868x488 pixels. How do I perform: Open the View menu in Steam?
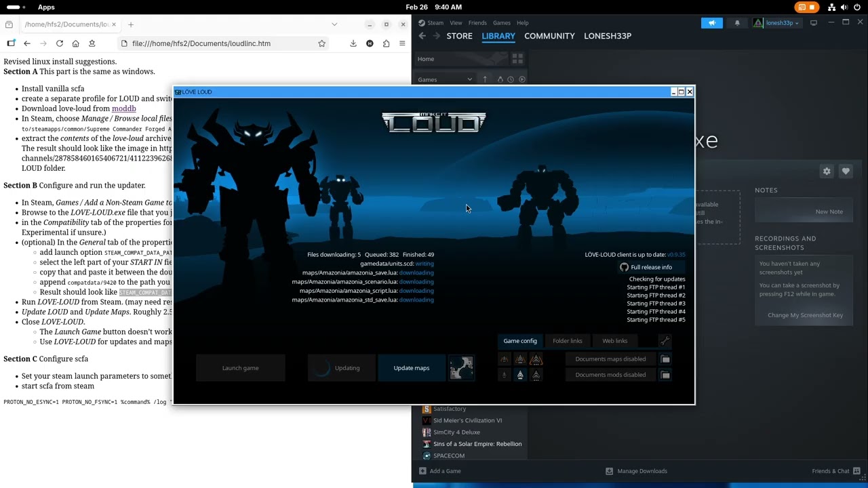point(456,23)
